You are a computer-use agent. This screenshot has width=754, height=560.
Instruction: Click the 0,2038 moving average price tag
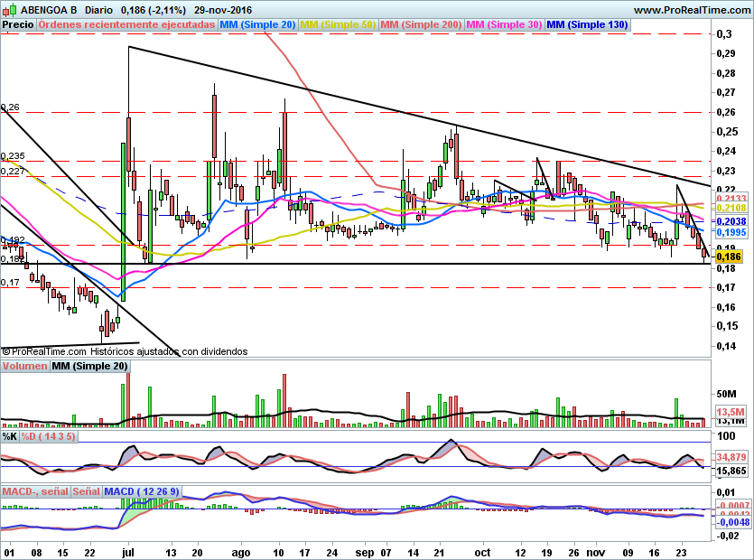[730, 221]
